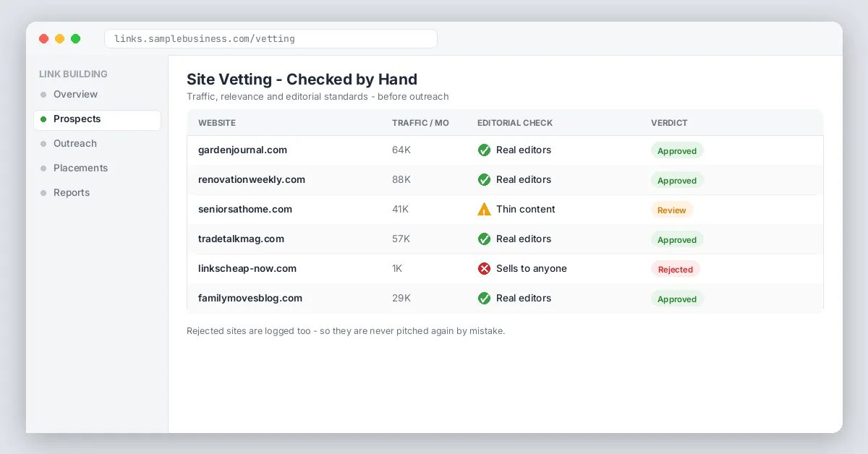Screen dimensions: 868x454
Task: Click the yellow minimize window dot
Action: (x=60, y=39)
